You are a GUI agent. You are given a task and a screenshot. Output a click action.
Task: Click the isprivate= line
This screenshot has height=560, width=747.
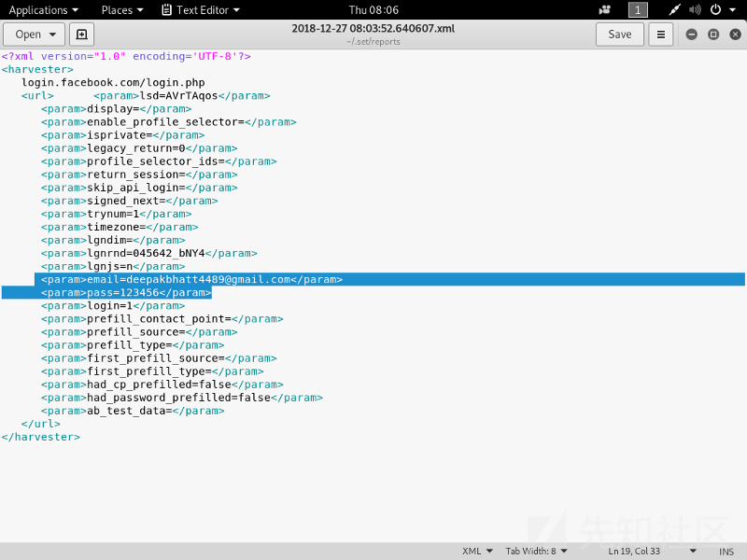[x=122, y=135]
